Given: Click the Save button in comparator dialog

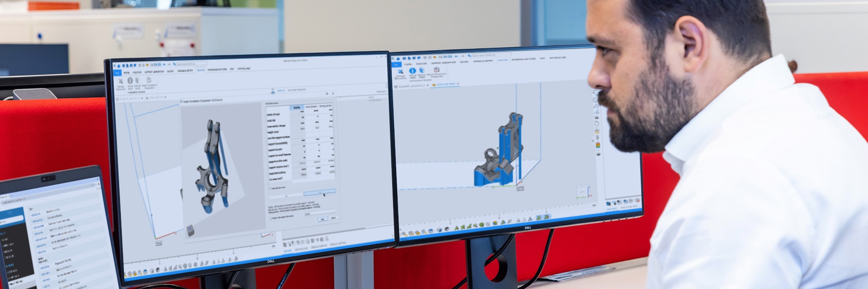Looking at the screenshot, I should (322, 219).
